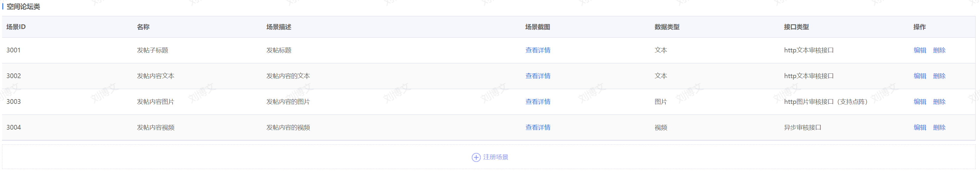Delete scene 3002 发帖内容文本
Viewport: 980px width, 174px height.
[x=939, y=76]
